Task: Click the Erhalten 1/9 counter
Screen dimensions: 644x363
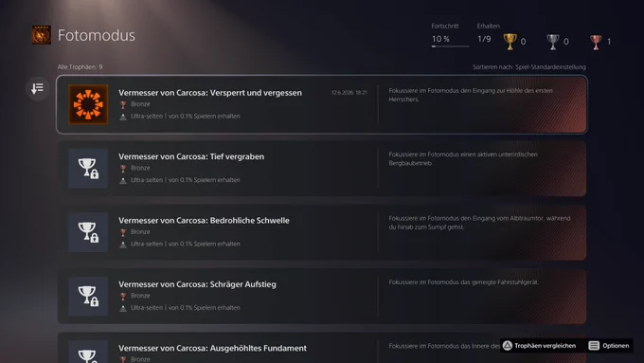Action: (484, 39)
